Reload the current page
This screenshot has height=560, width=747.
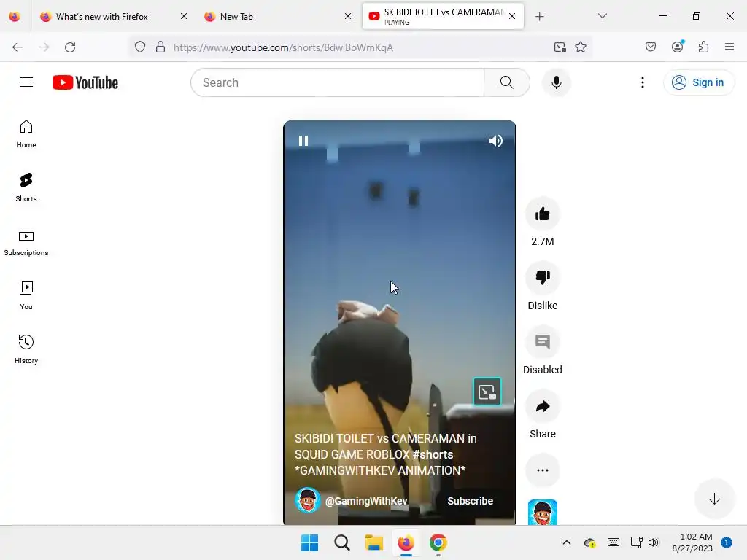click(70, 47)
